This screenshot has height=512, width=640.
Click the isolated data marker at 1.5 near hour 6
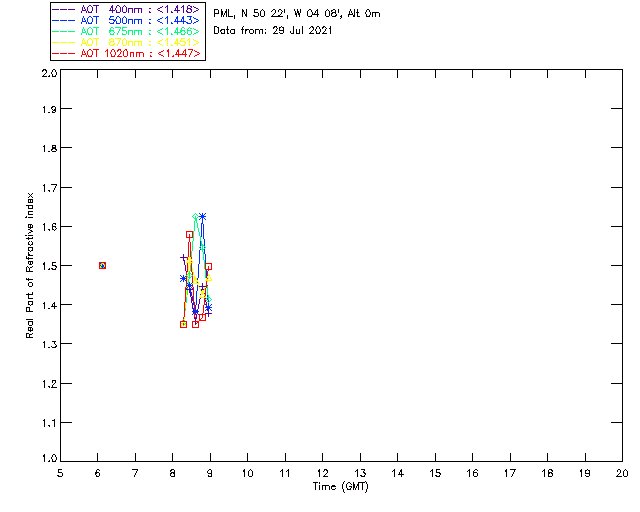(102, 265)
